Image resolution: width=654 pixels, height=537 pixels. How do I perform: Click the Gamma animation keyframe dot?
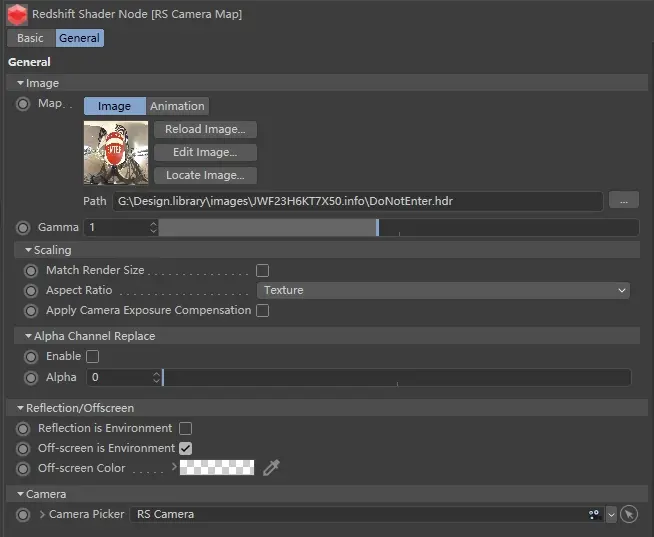[23, 227]
